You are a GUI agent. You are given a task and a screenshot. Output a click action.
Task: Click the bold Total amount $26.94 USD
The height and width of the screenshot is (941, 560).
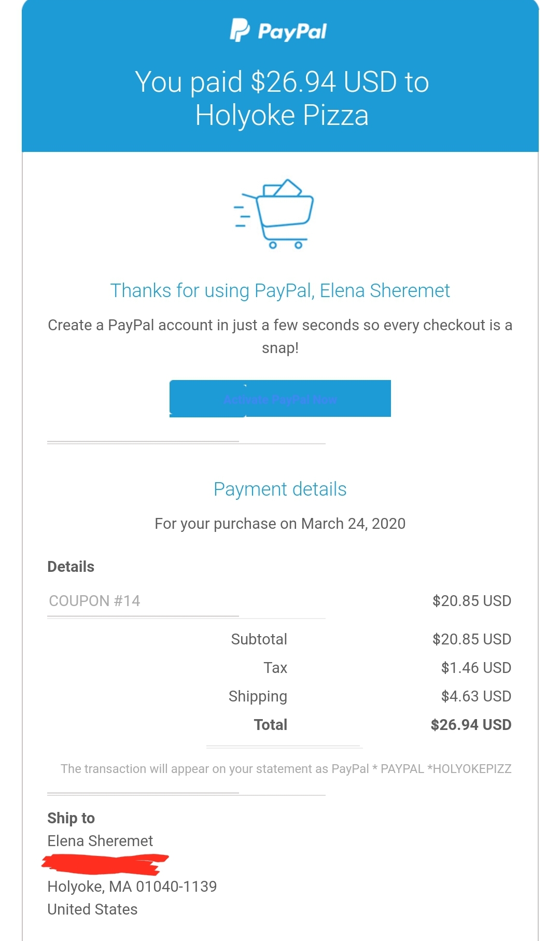pyautogui.click(x=470, y=725)
